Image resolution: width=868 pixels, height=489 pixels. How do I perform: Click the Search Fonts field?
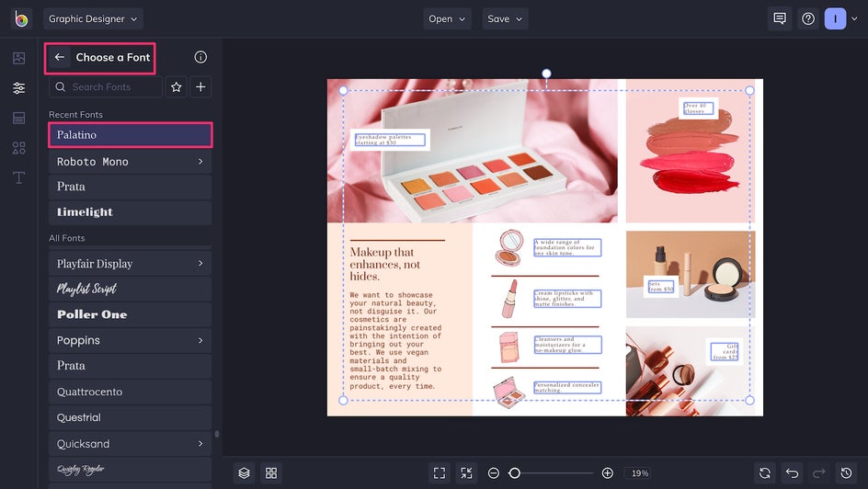coord(106,86)
